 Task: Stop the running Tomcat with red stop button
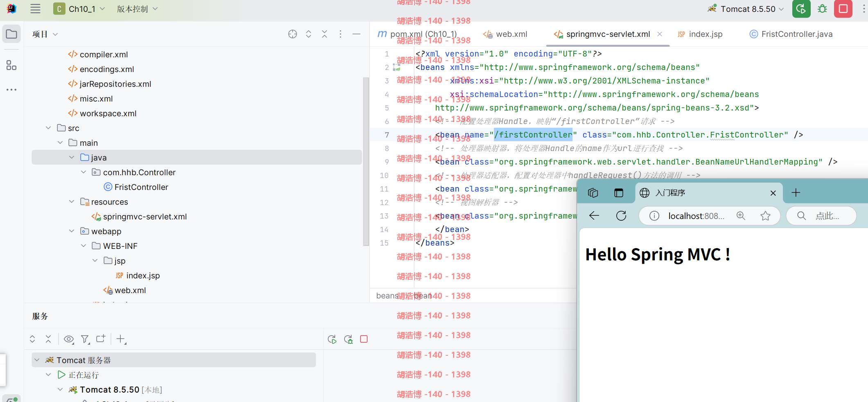(843, 9)
